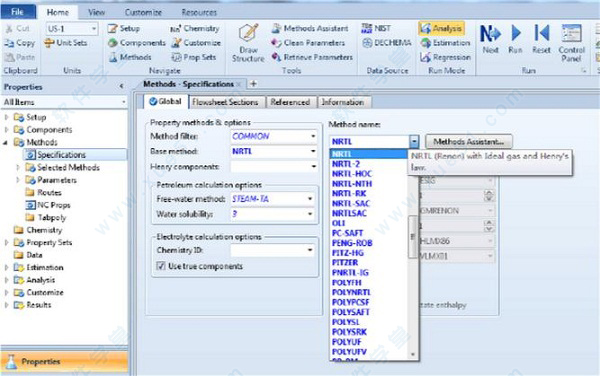This screenshot has height=376, width=600.
Task: Collapse the Methods tree node
Action: pos(6,142)
